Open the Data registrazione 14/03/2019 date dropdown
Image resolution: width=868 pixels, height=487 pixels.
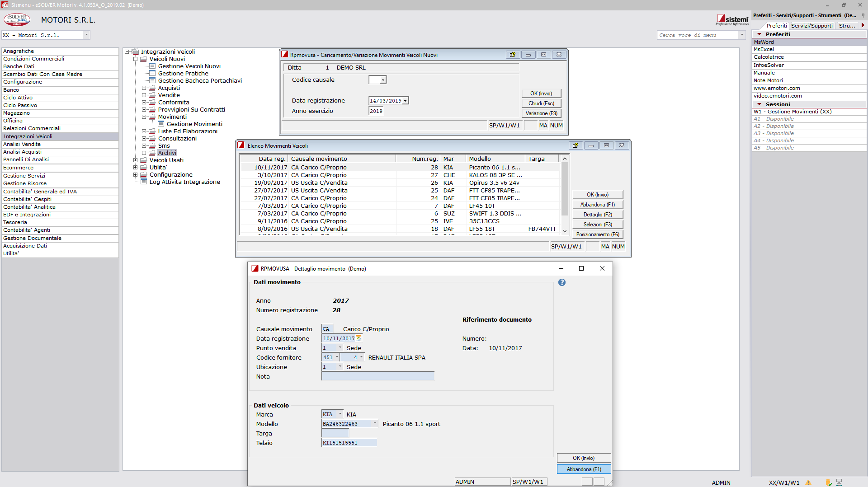(405, 101)
